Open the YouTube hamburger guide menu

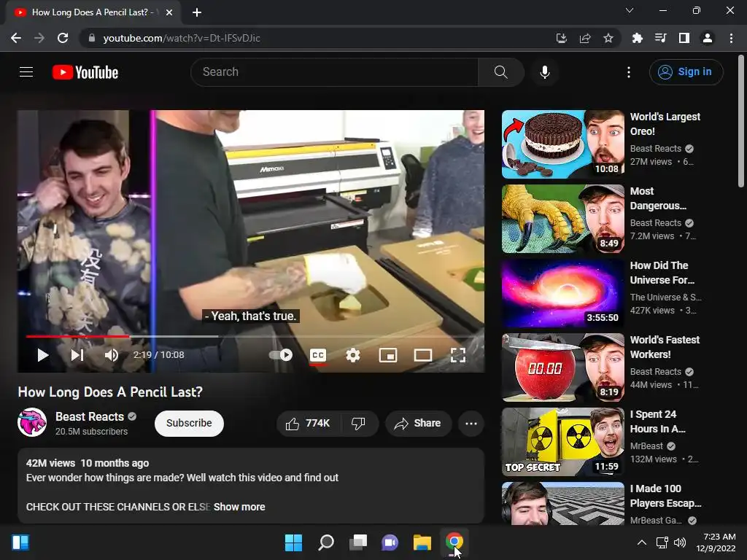26,72
